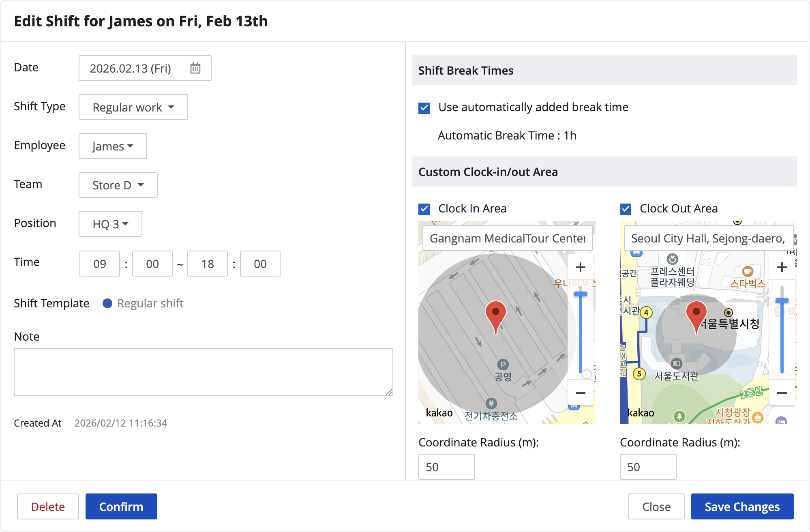Image resolution: width=810 pixels, height=532 pixels.
Task: Open the Position HQ 3 dropdown
Action: click(110, 224)
